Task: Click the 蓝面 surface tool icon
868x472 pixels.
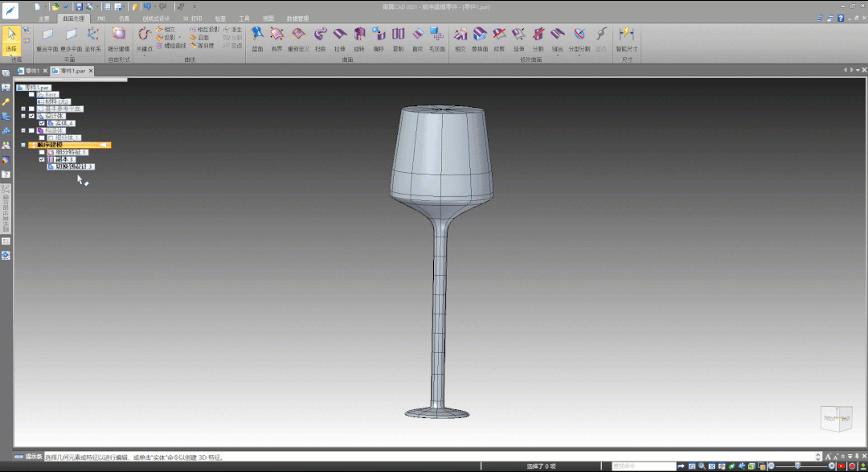Action: click(x=257, y=39)
